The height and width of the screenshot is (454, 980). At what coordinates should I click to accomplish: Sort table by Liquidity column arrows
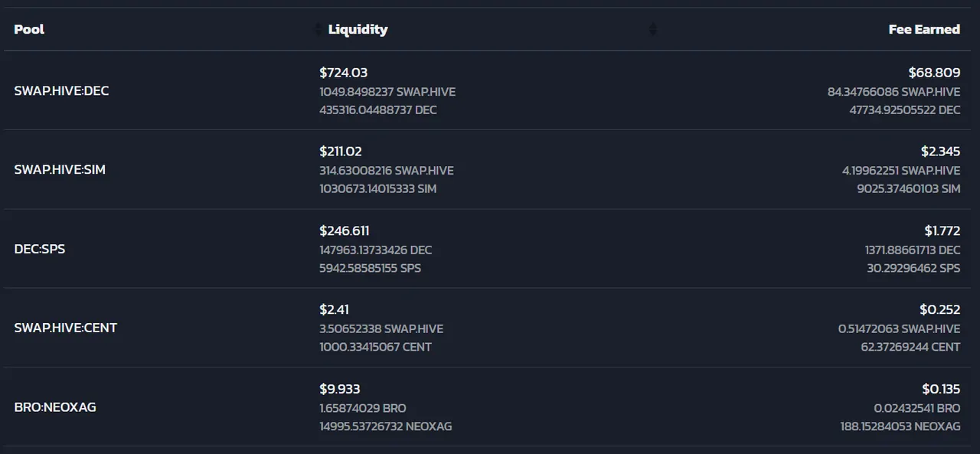653,29
